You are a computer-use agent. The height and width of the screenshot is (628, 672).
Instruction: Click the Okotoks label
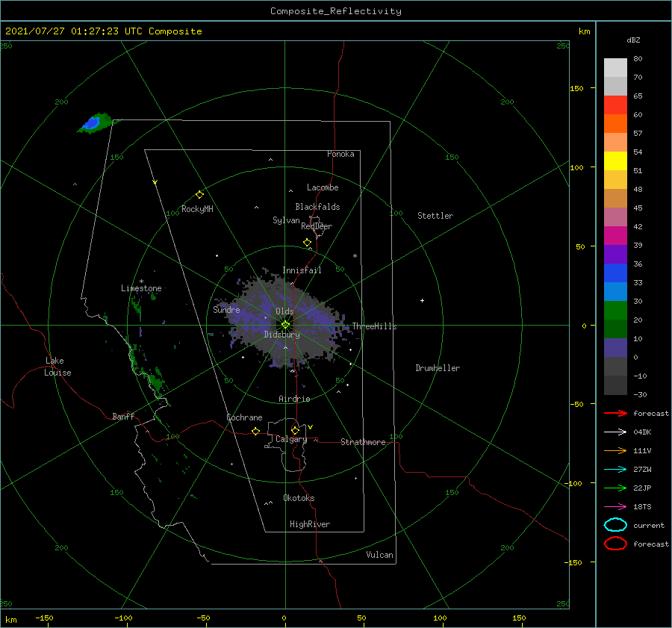[299, 498]
